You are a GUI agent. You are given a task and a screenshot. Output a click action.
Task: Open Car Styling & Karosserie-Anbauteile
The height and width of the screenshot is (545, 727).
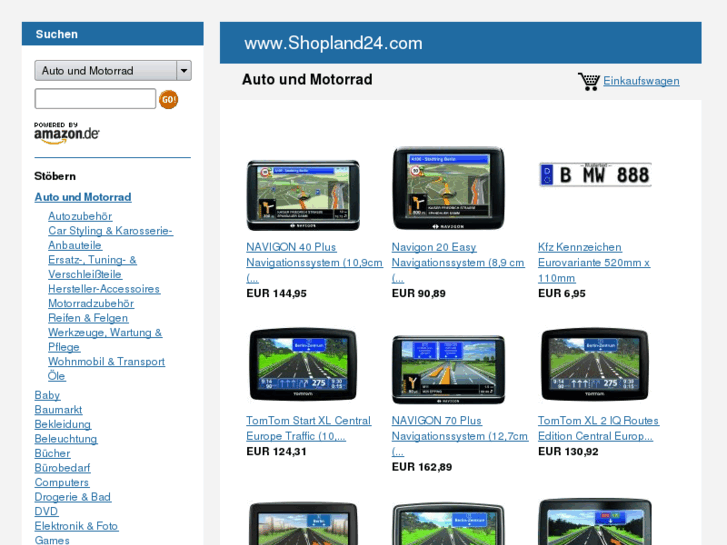point(110,238)
